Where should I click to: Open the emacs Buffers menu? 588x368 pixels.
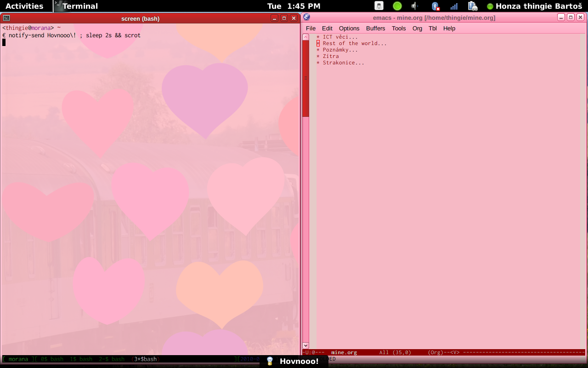point(376,28)
